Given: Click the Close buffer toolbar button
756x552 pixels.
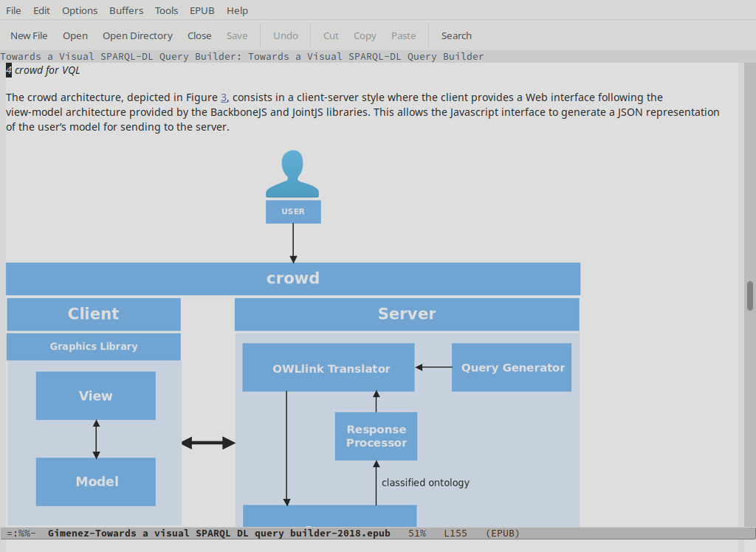Looking at the screenshot, I should [199, 35].
